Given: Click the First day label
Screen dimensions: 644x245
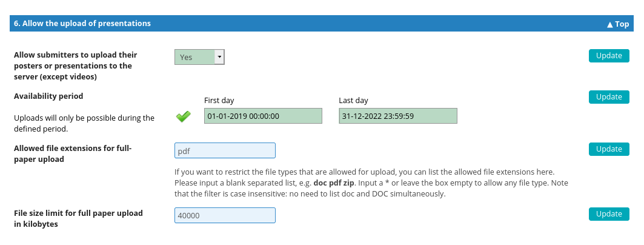Looking at the screenshot, I should coord(219,101).
